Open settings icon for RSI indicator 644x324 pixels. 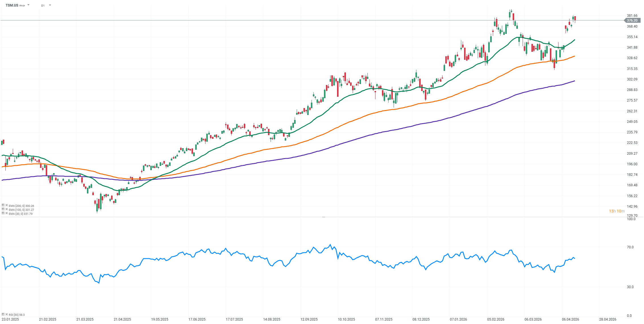[3, 314]
